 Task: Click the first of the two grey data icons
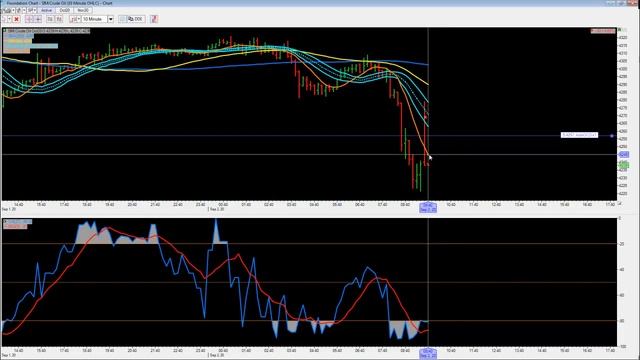pyautogui.click(x=50, y=19)
